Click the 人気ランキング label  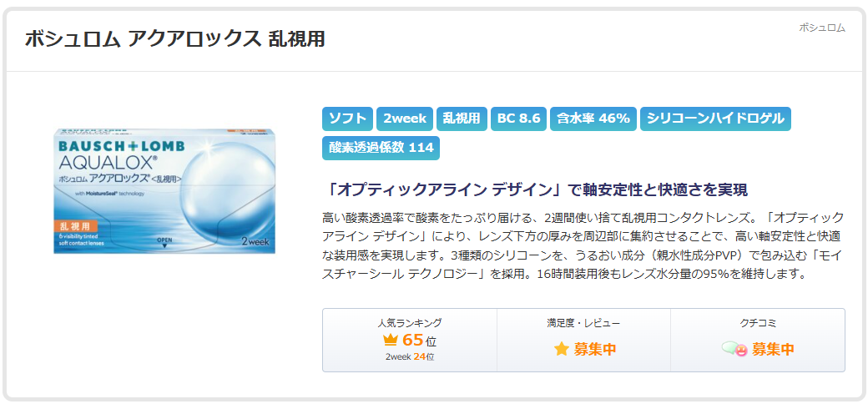click(409, 322)
